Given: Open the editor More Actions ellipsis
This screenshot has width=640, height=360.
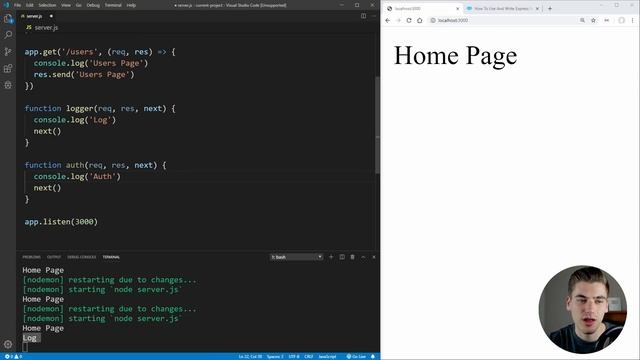Looking at the screenshot, I should (373, 16).
